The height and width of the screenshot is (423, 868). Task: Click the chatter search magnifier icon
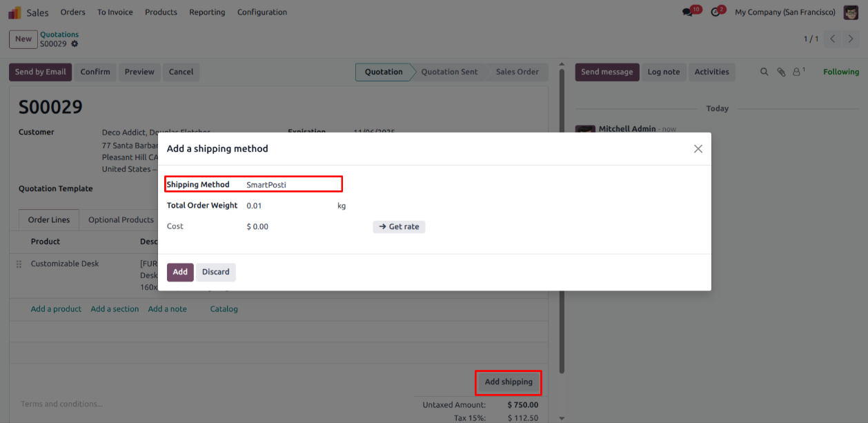[x=764, y=72]
